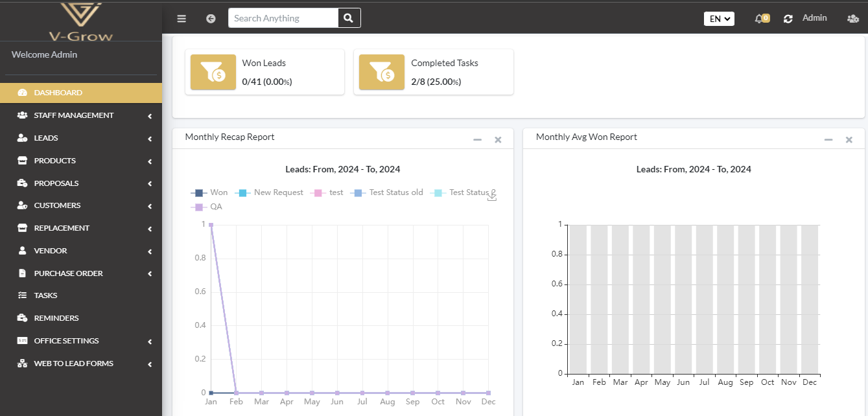Click the refresh icon beside Admin
Image resolution: width=868 pixels, height=416 pixels.
(x=788, y=19)
